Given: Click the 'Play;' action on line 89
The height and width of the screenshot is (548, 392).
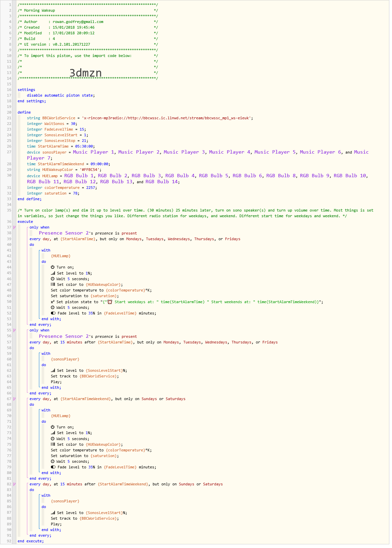Looking at the screenshot, I should pyautogui.click(x=56, y=524).
